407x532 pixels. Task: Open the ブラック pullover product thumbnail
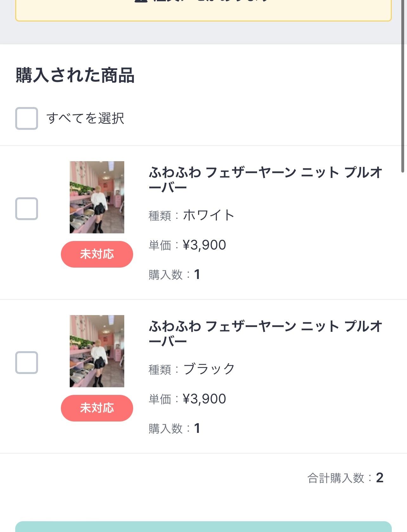[x=97, y=351]
